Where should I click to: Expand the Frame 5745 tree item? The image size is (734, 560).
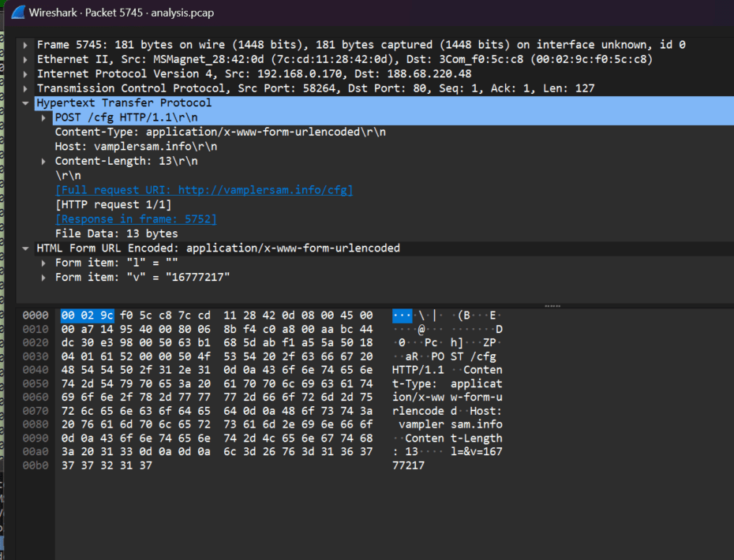coord(26,44)
